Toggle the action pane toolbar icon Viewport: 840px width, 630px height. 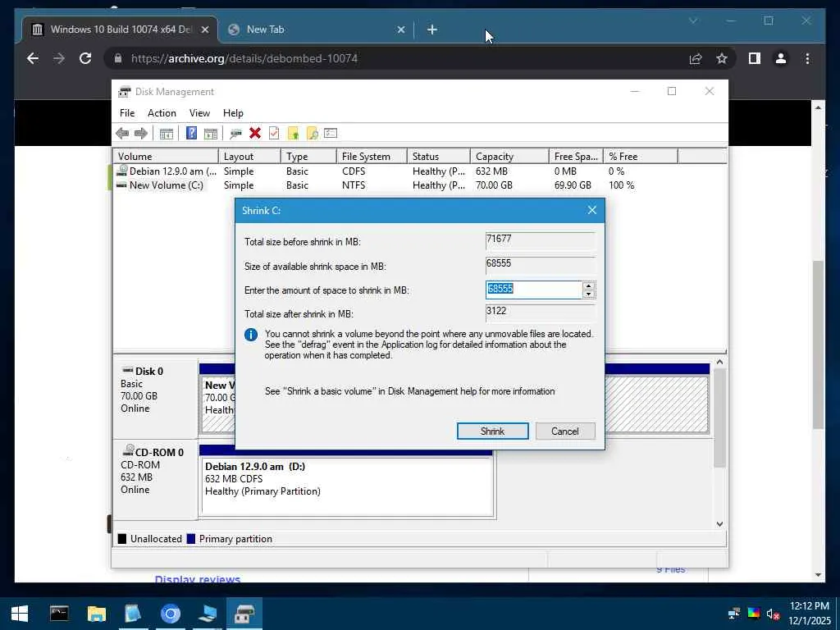(x=211, y=134)
